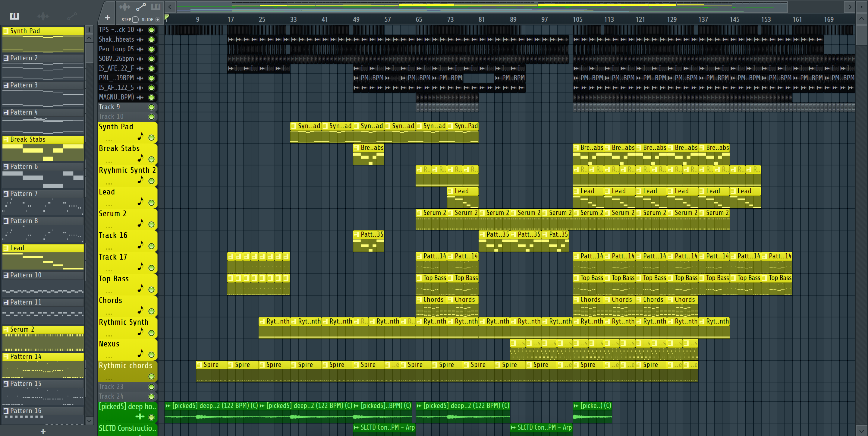The image size is (868, 436).
Task: Toggle the STEP checkbox
Action: point(135,20)
